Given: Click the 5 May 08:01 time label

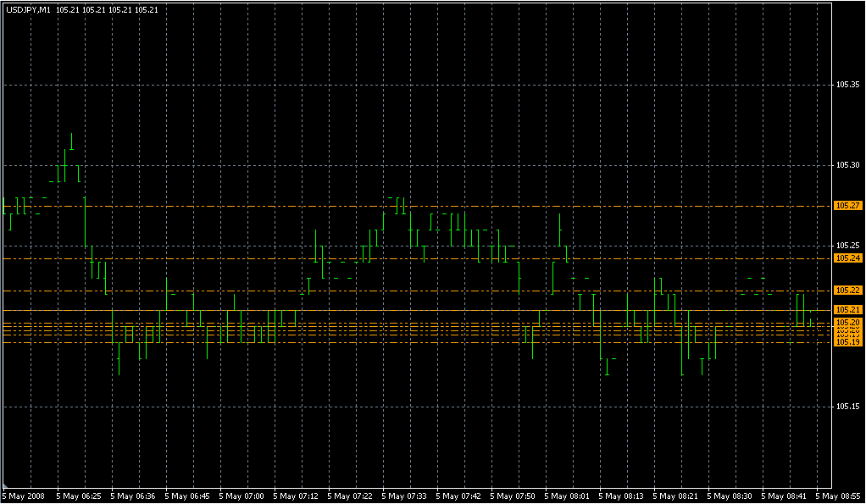Looking at the screenshot, I should click(x=568, y=496).
